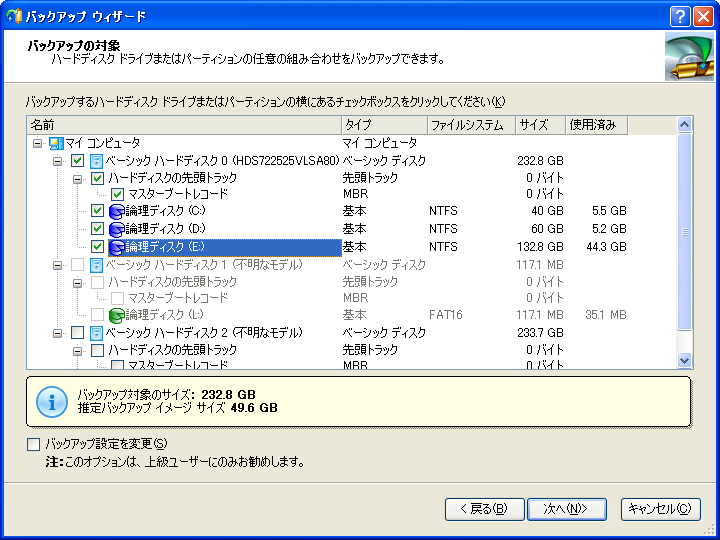
Task: Click the wizard logo image at top right
Action: pos(689,57)
